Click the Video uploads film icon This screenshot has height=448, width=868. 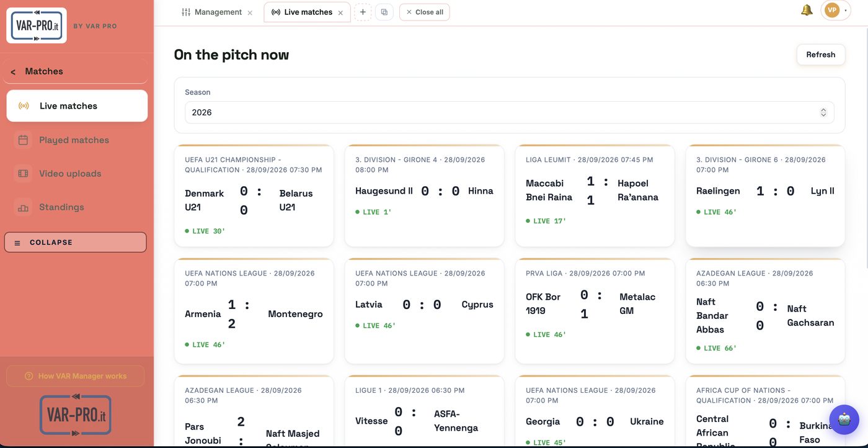coord(23,174)
